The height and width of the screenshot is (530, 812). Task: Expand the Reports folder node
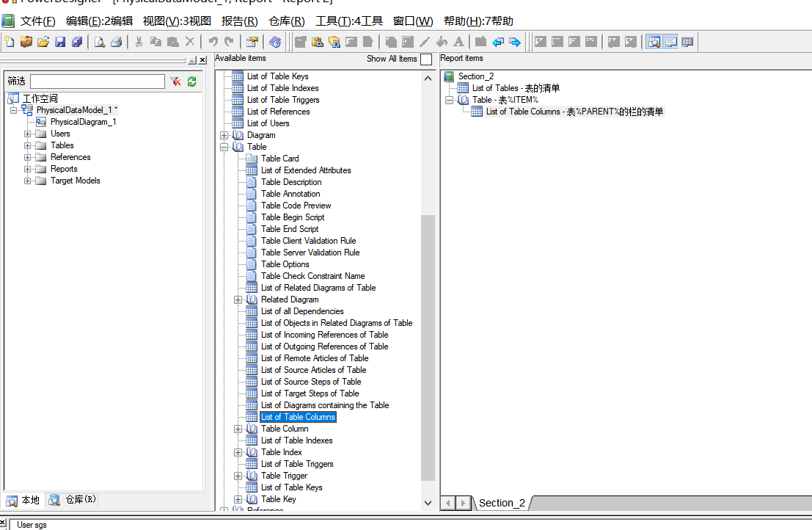[x=27, y=169]
